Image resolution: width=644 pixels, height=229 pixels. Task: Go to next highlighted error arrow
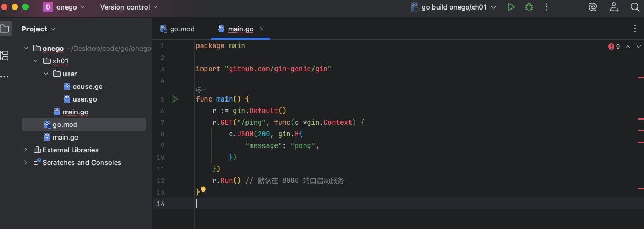click(638, 47)
